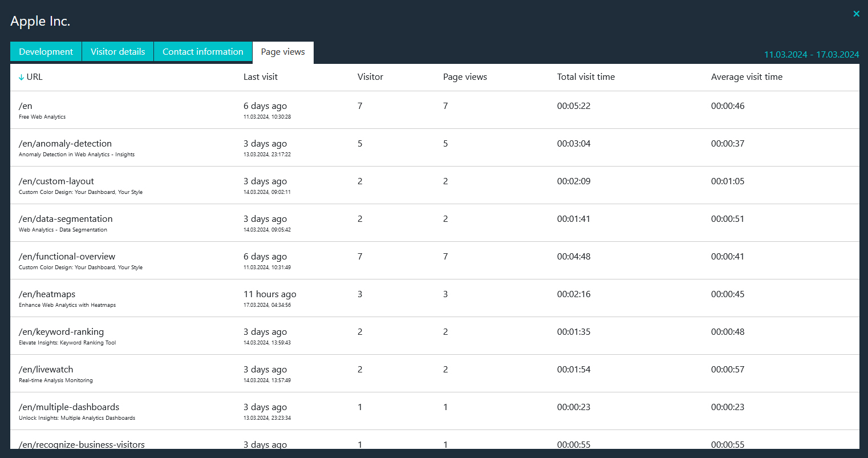Sort by the Visitor column header
Viewport: 868px width, 458px height.
[x=370, y=77]
